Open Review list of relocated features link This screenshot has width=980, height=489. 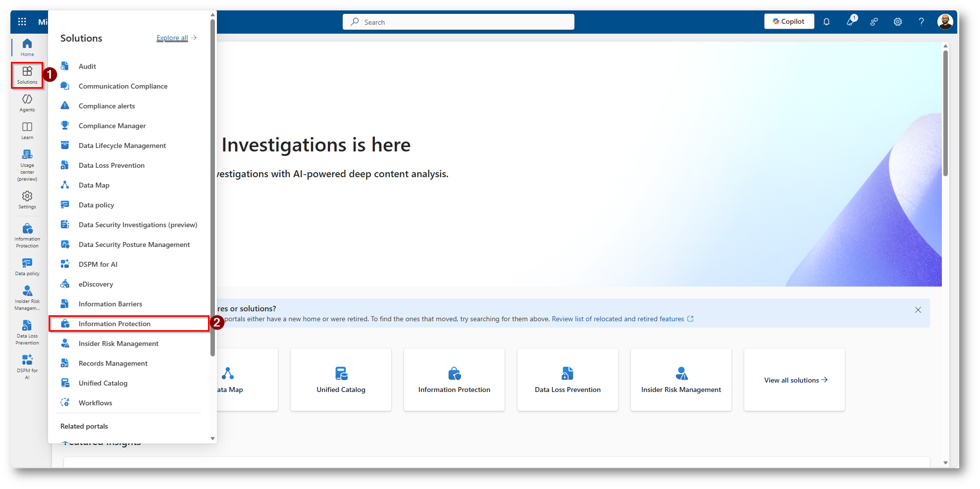click(x=618, y=319)
